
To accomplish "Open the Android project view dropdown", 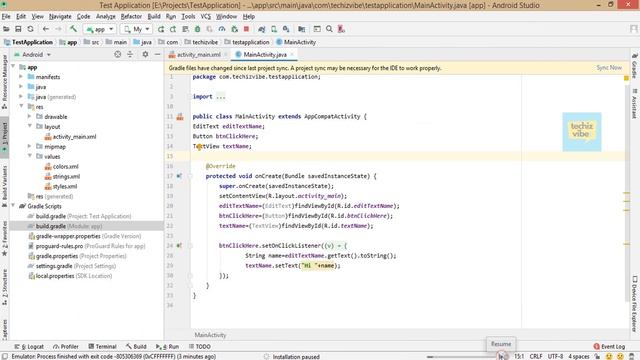I will point(33,54).
